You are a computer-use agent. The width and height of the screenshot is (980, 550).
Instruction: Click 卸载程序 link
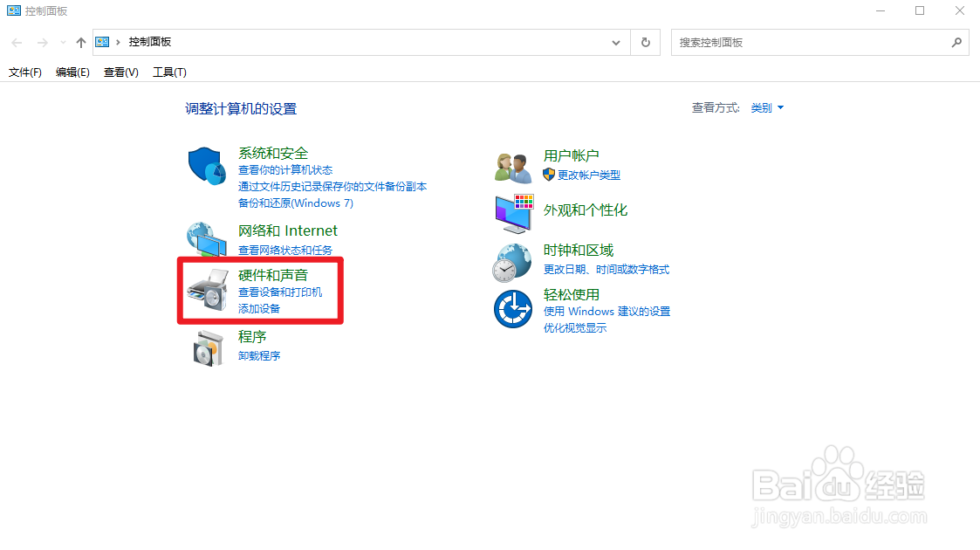tap(259, 355)
